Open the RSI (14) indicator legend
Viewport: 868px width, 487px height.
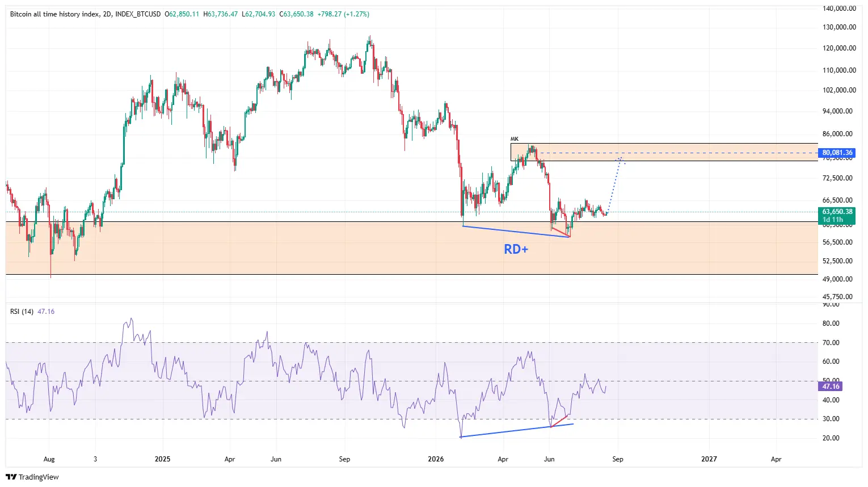coord(22,312)
